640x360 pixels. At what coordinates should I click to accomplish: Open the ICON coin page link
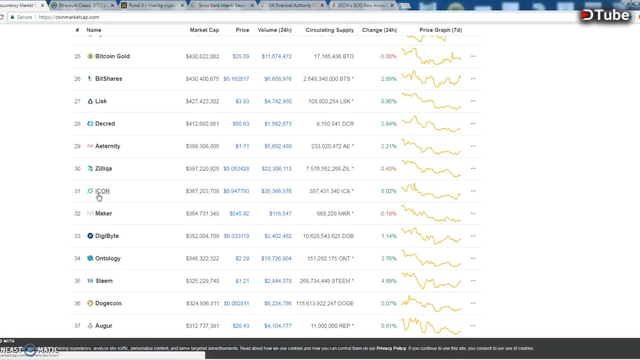point(102,191)
